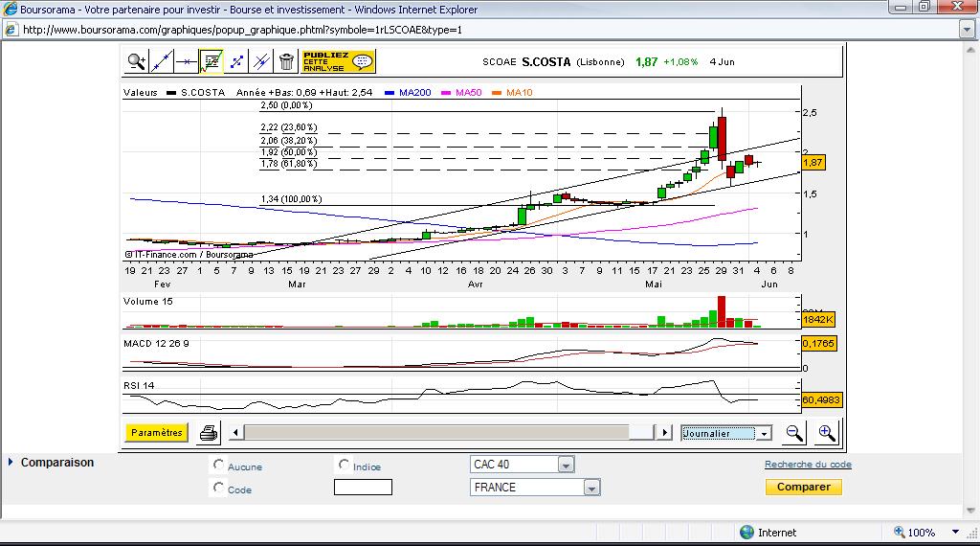Click the Volume 15 indicator label

(x=148, y=302)
